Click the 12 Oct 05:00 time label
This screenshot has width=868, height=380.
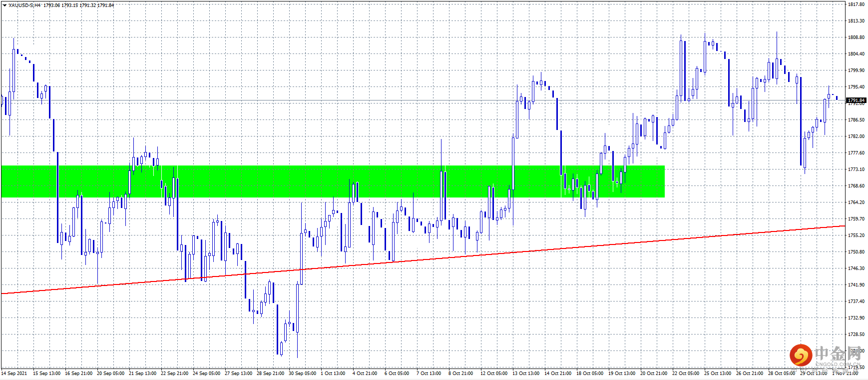(x=494, y=373)
